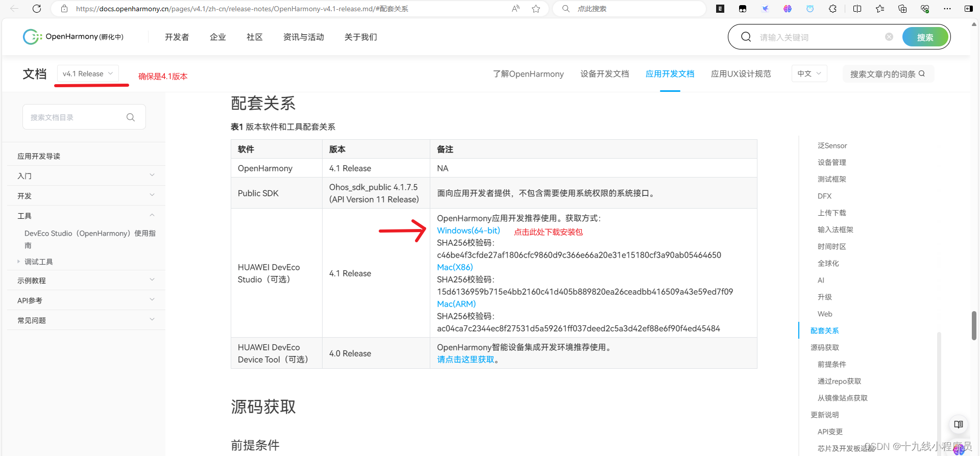Click the book icon floating button
The width and height of the screenshot is (980, 456).
[x=959, y=424]
